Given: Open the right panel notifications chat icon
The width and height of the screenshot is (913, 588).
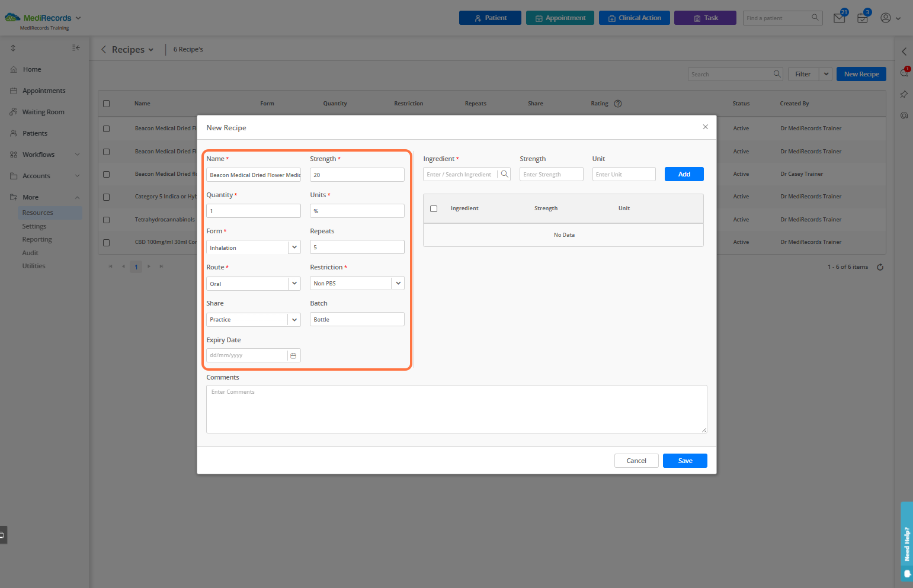Looking at the screenshot, I should click(x=904, y=73).
